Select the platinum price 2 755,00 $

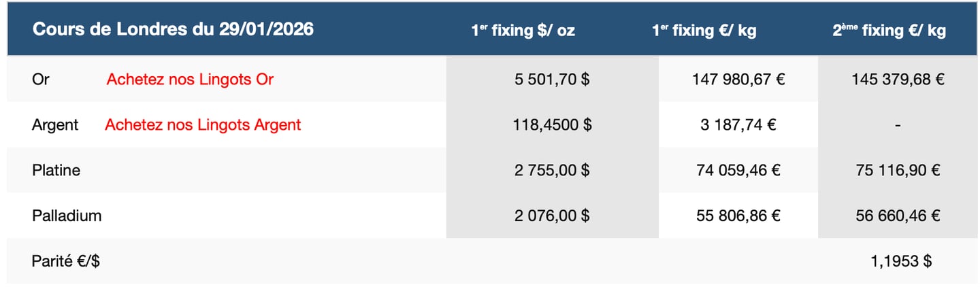tap(552, 170)
